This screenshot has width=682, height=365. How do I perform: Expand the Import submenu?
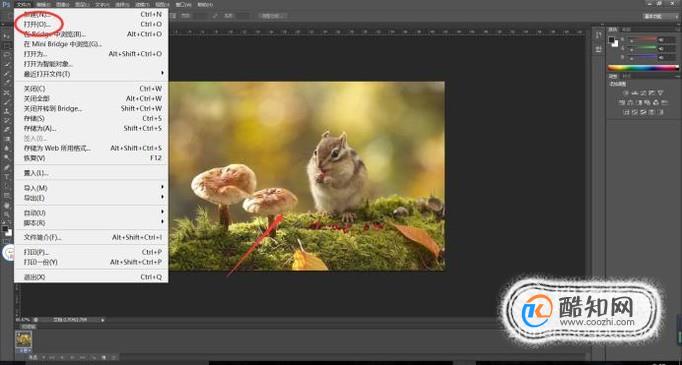(91, 188)
